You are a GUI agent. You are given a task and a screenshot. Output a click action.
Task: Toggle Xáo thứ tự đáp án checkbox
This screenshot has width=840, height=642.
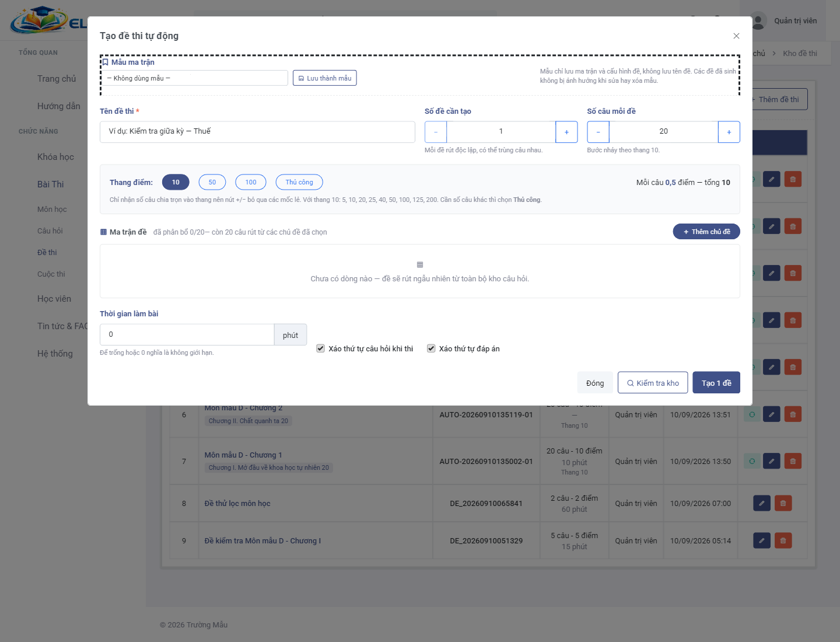pos(431,348)
